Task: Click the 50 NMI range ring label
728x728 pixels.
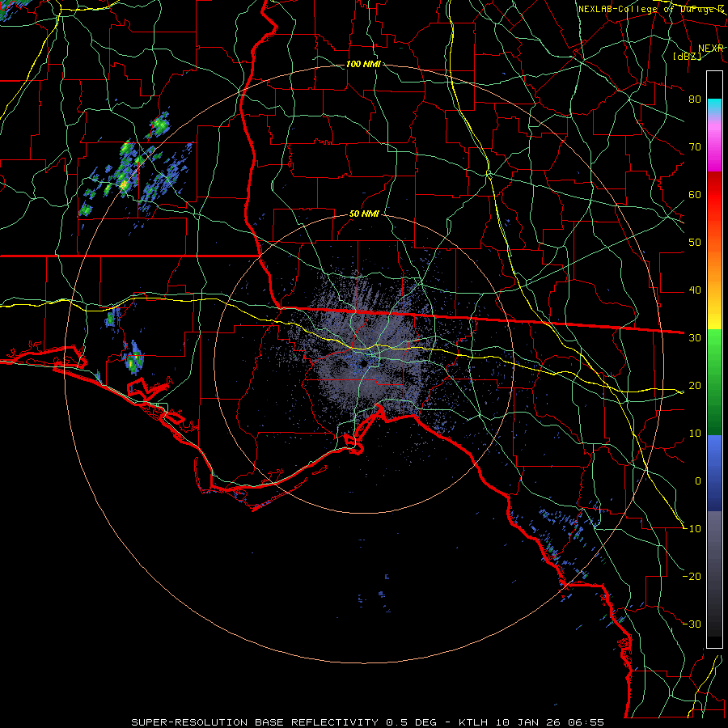Action: (364, 214)
